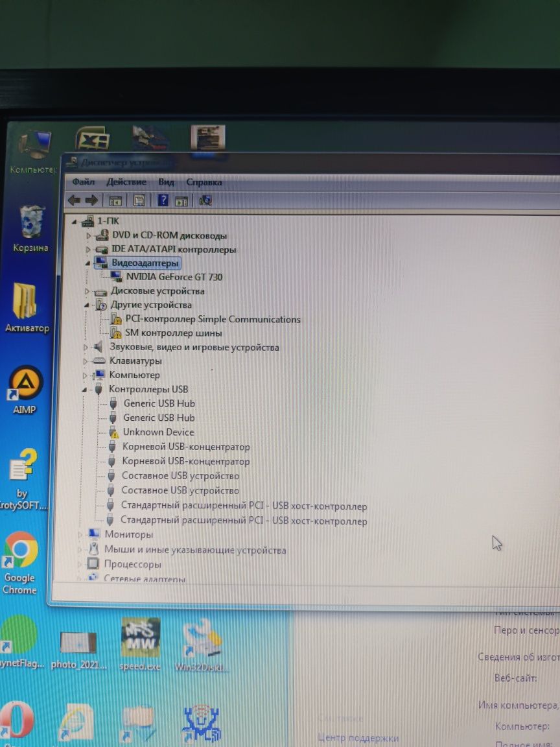The width and height of the screenshot is (560, 747).
Task: Click Центр поддержки link in System window
Action: tap(358, 737)
